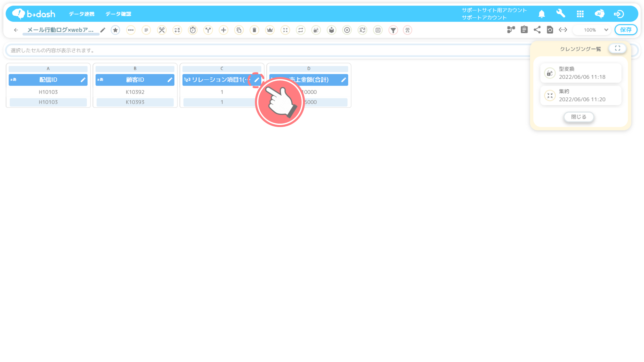Select the 顧客ID column header

[x=135, y=80]
